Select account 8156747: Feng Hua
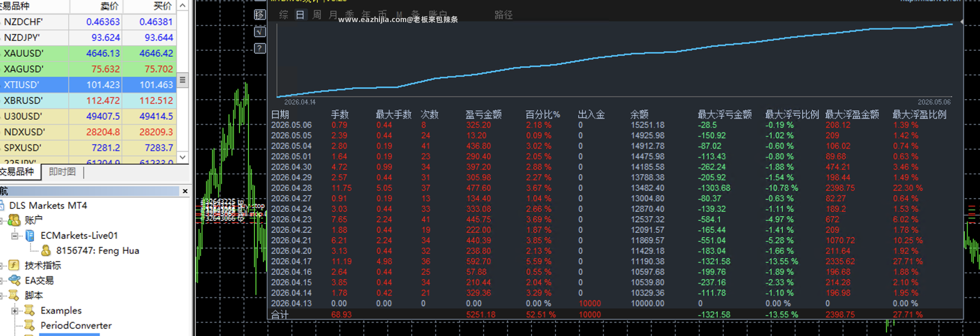 coord(98,251)
